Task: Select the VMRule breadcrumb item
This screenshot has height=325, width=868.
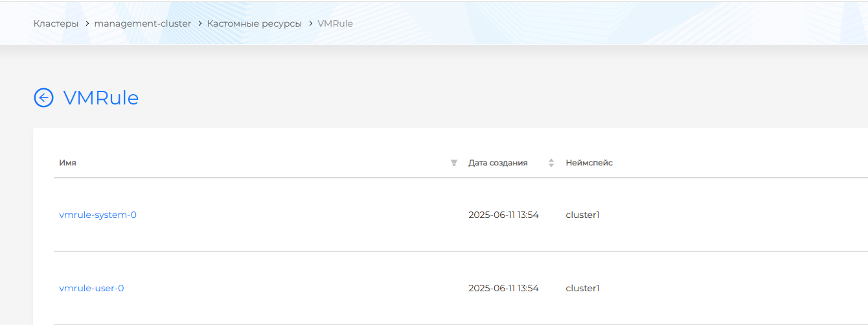Action: [335, 23]
